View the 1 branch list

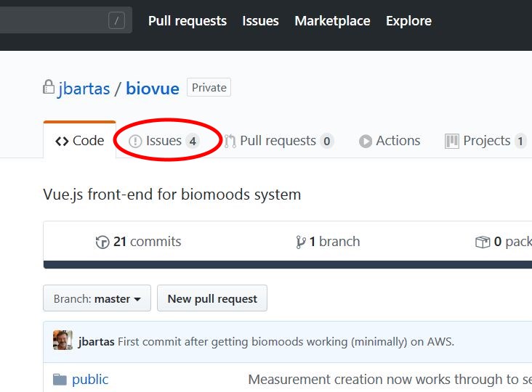point(328,242)
